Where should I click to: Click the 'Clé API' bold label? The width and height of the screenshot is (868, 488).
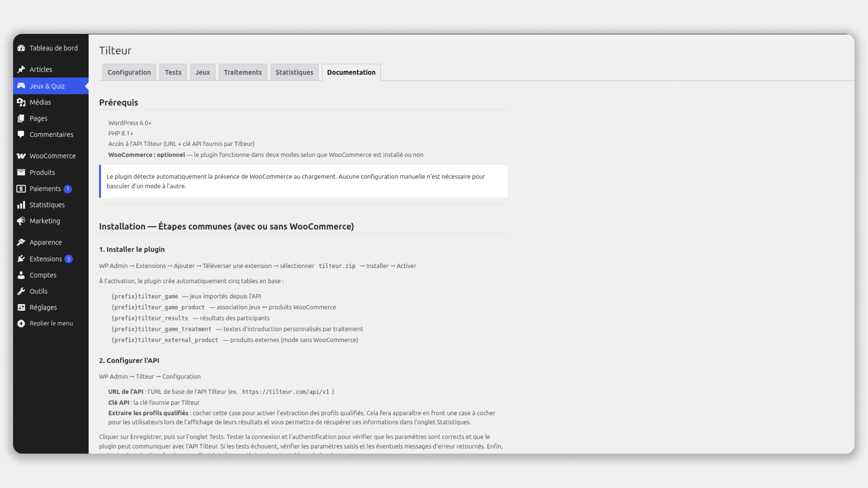(118, 403)
